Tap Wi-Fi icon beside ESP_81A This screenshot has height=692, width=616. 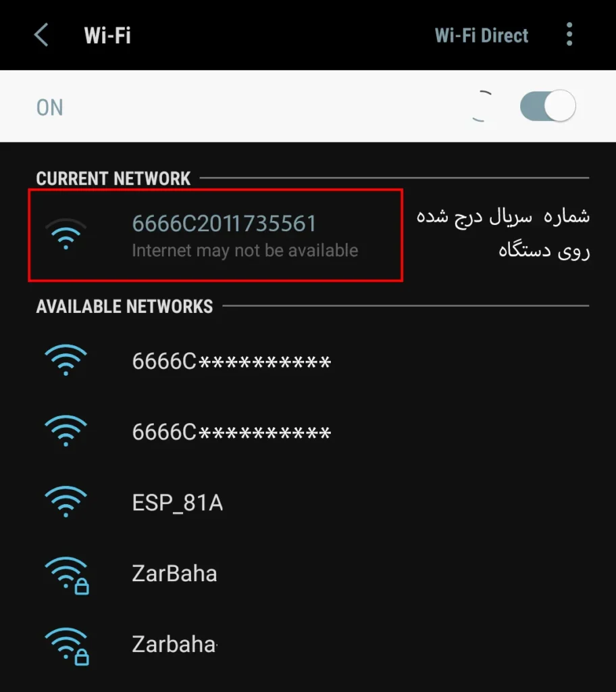66,502
